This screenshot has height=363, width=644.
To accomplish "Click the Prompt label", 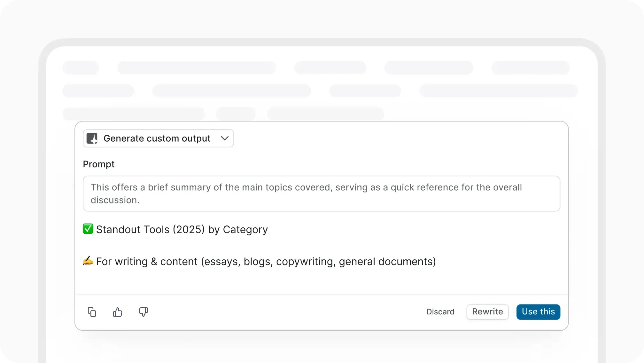I will [x=98, y=164].
